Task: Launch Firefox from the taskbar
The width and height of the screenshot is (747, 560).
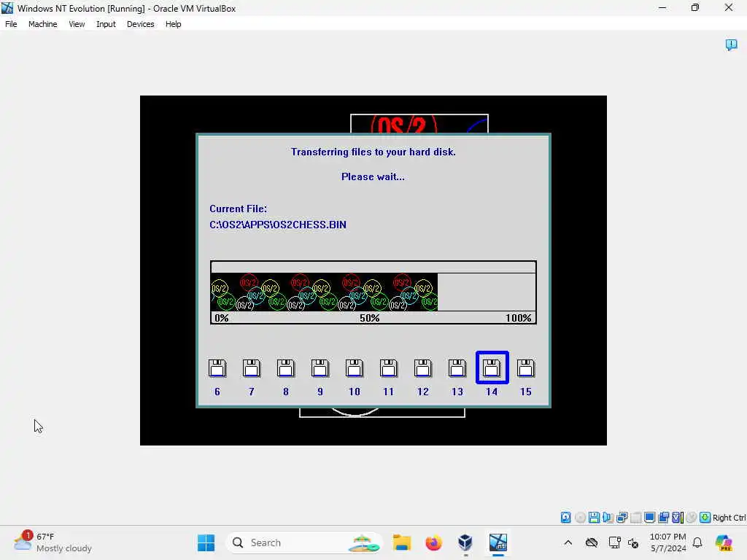Action: tap(433, 542)
